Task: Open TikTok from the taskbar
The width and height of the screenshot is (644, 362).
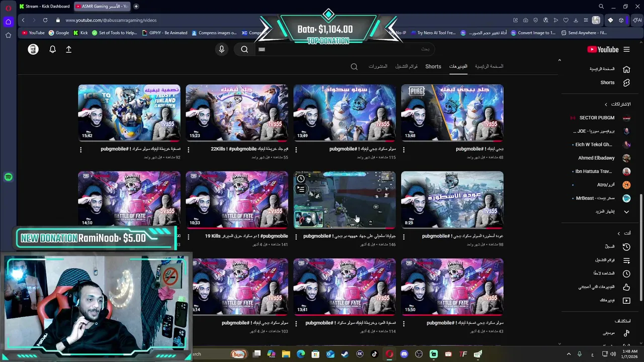Action: pos(374,354)
